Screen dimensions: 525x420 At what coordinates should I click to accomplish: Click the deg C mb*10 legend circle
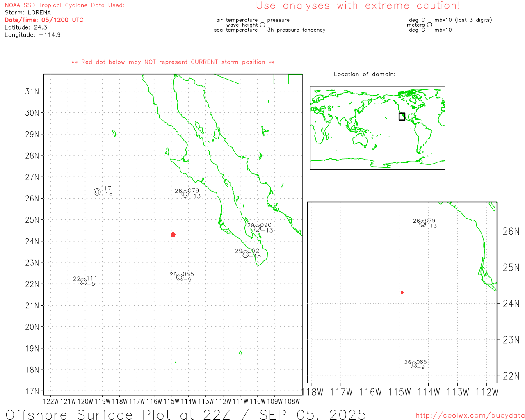pos(429,25)
